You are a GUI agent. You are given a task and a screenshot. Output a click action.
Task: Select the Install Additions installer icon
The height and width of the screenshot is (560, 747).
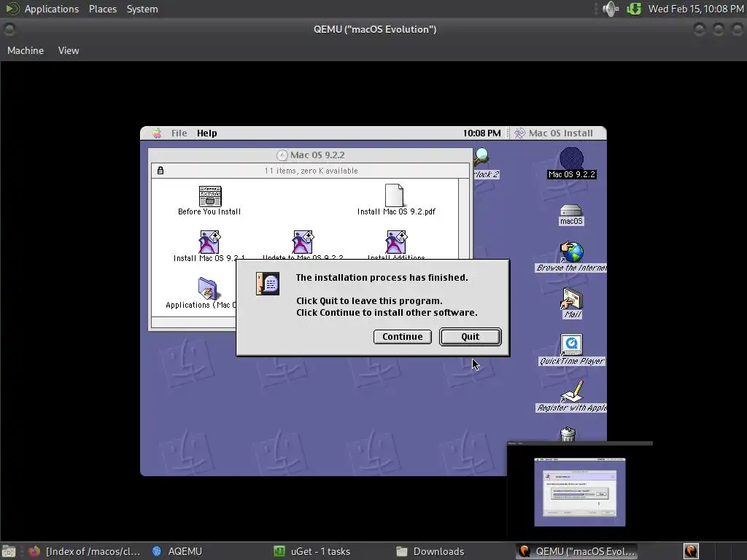(x=396, y=242)
